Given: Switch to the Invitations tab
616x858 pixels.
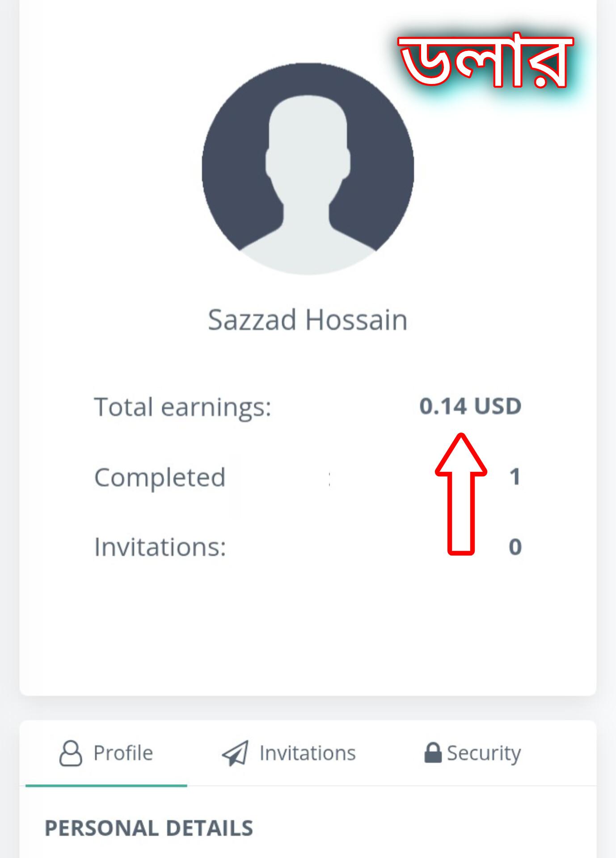Looking at the screenshot, I should [289, 753].
